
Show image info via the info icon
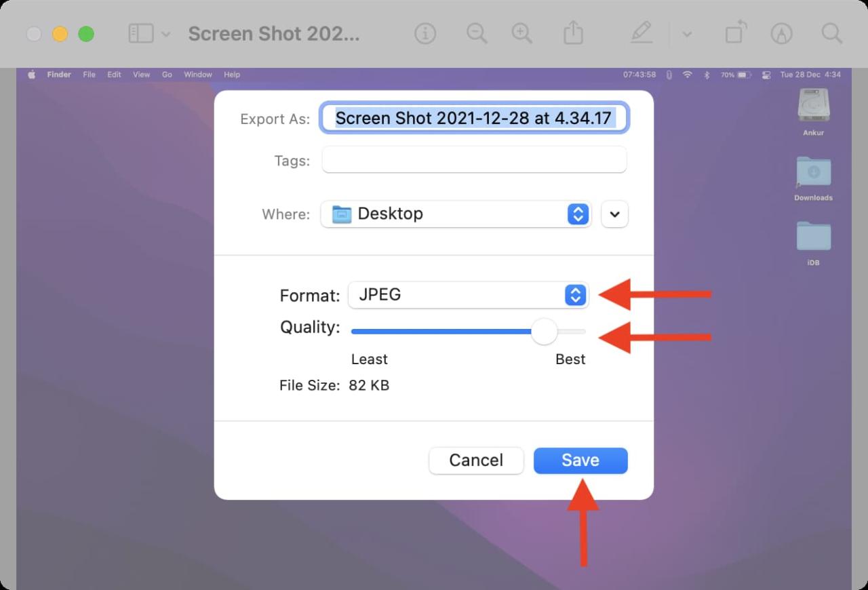(425, 33)
